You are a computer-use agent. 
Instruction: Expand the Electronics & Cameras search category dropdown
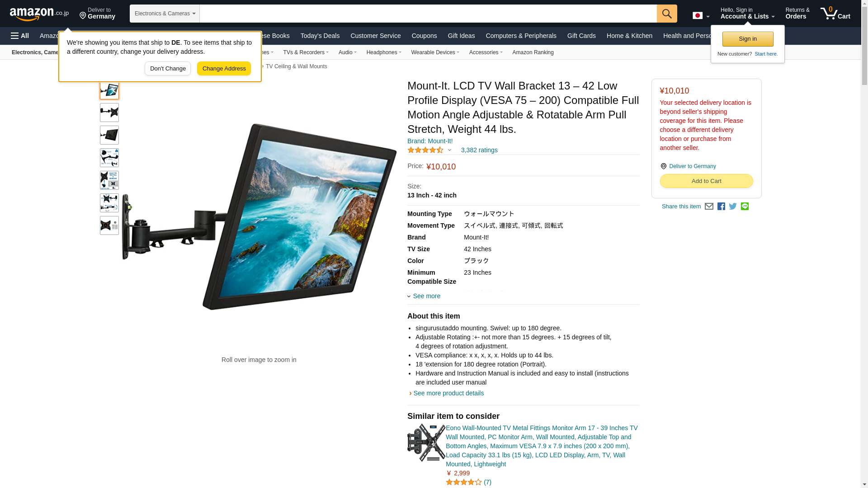pyautogui.click(x=165, y=14)
